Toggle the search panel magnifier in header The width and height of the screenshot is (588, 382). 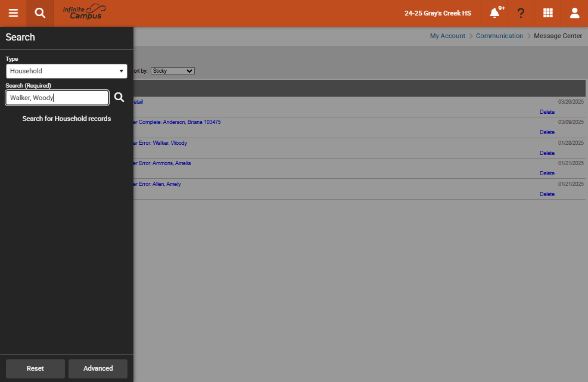click(x=40, y=13)
